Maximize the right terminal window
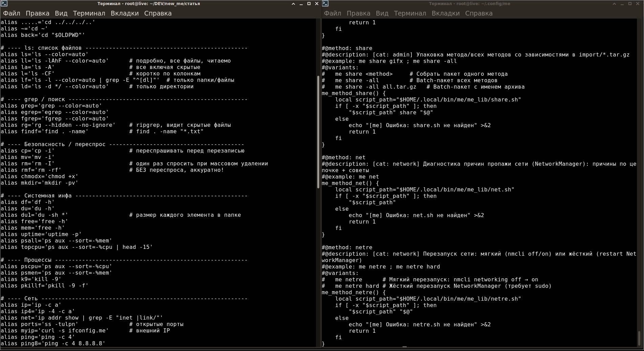The width and height of the screenshot is (644, 351). point(630,4)
